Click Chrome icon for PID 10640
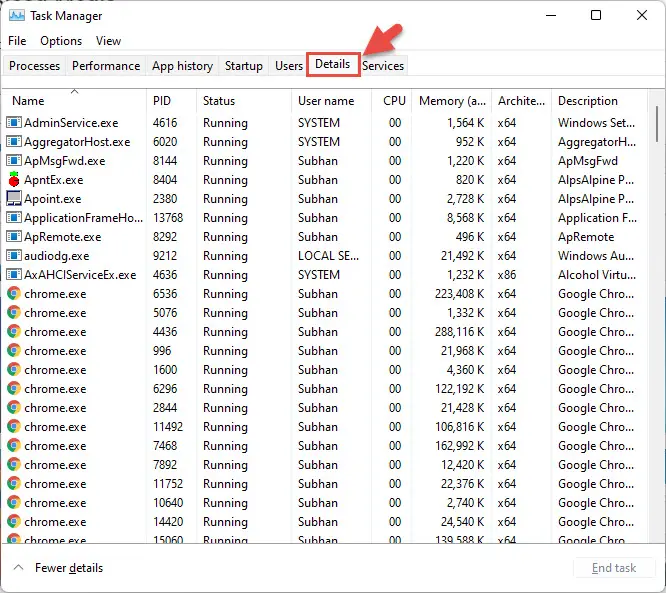666x593 pixels. (x=14, y=502)
